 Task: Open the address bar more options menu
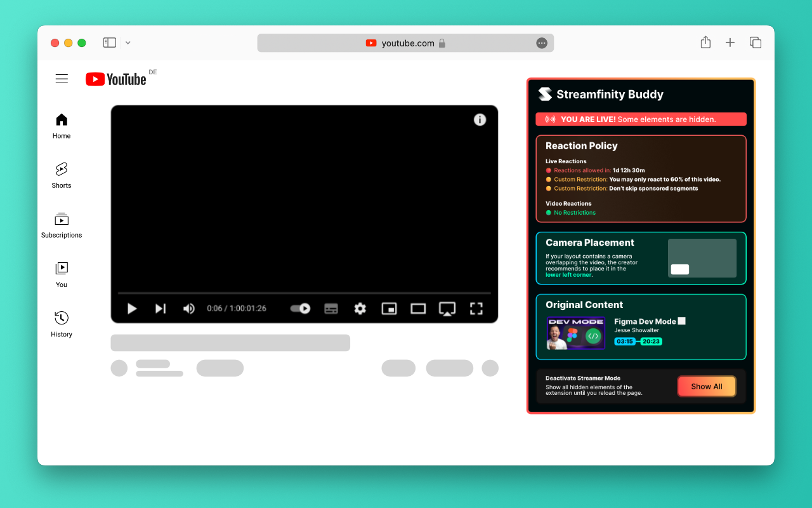[x=542, y=43]
